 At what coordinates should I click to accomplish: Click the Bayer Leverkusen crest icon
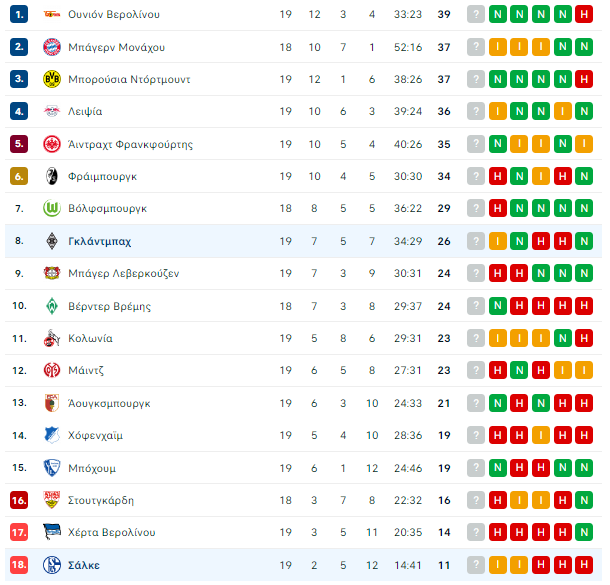coord(52,273)
